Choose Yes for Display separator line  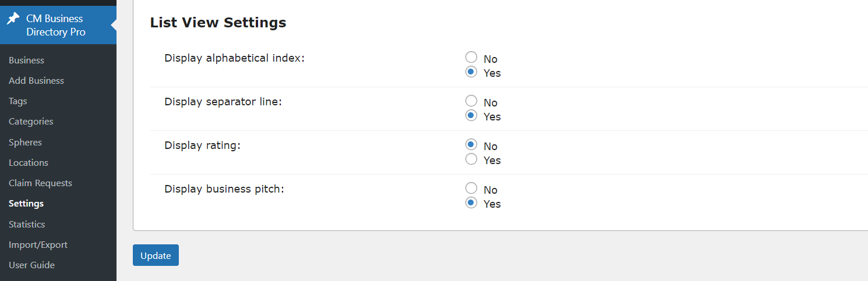[x=471, y=115]
